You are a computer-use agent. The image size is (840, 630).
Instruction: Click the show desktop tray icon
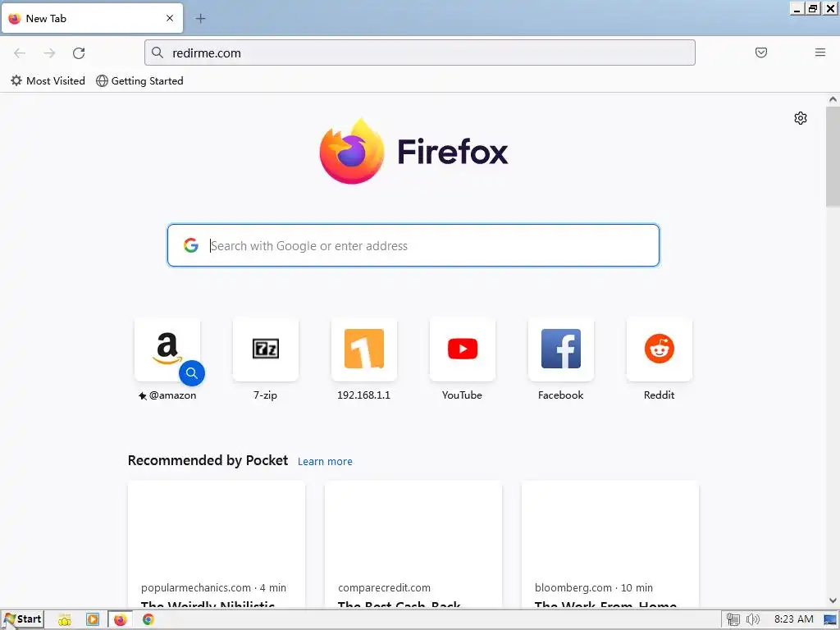tap(830, 620)
